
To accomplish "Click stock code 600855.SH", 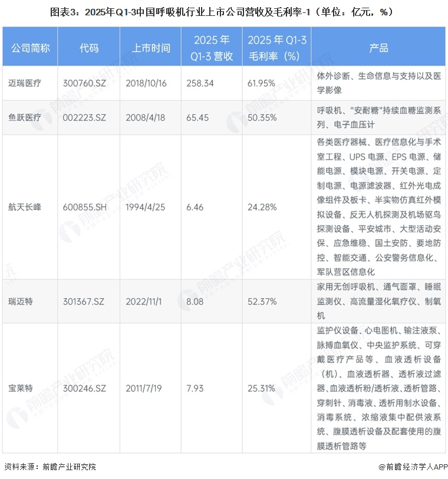I will pos(85,207).
